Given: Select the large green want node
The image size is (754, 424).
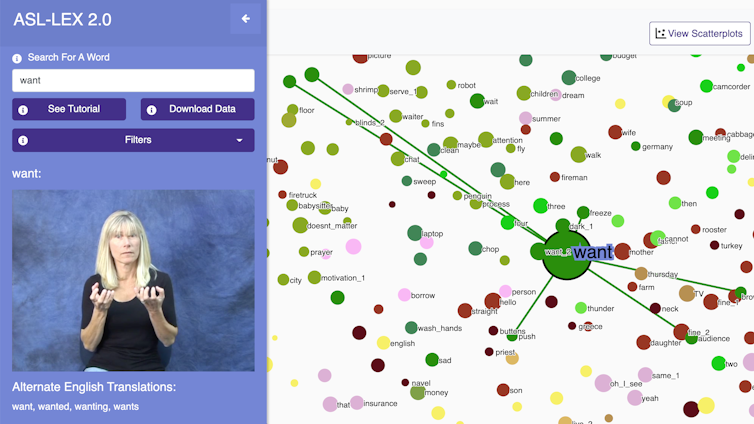Looking at the screenshot, I should (x=565, y=257).
